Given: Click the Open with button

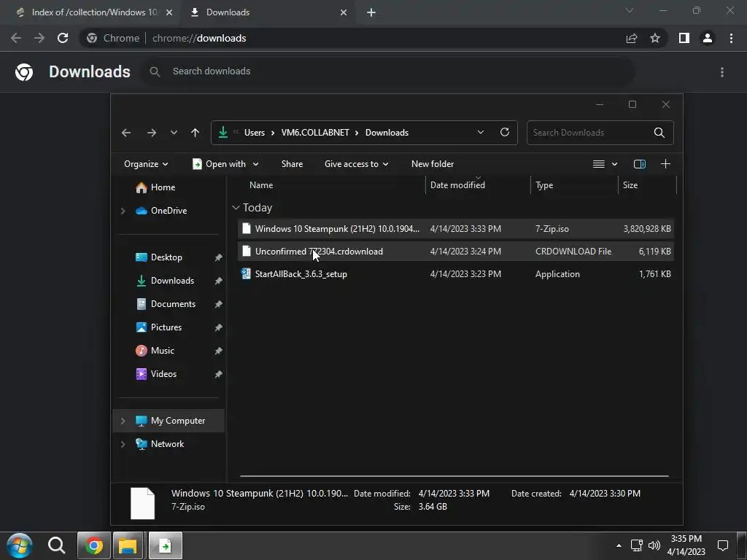Looking at the screenshot, I should [219, 164].
